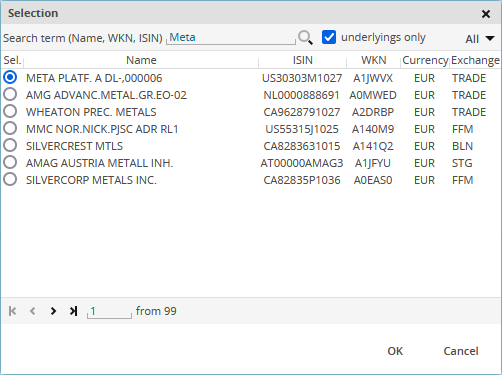Viewport: 502px width, 375px height.
Task: Sort by the ISIN column header
Action: coord(303,60)
